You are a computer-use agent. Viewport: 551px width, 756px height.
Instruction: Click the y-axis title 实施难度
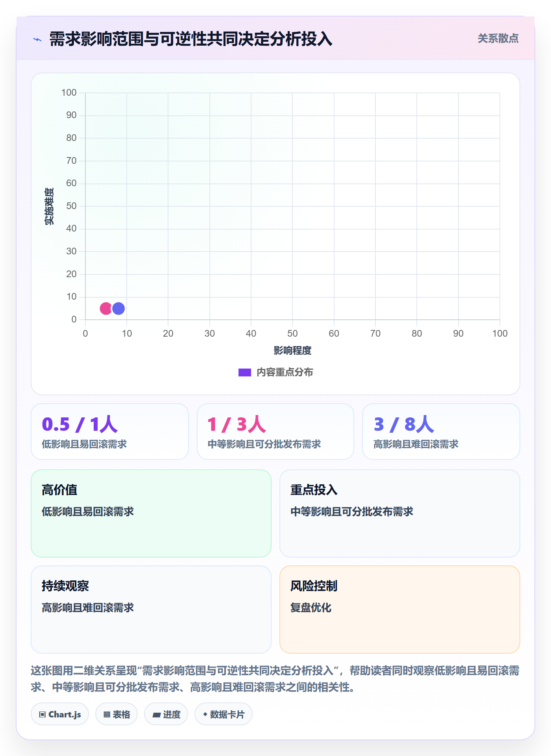[x=49, y=206]
